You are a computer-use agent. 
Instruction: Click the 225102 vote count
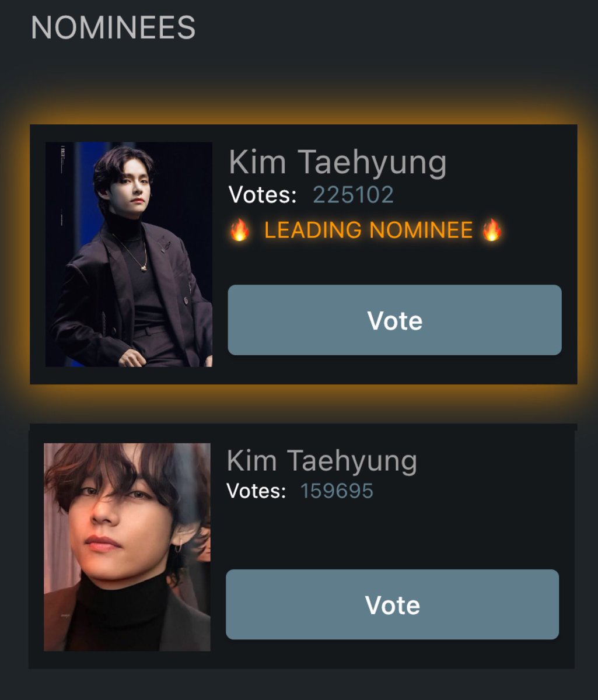[x=353, y=195]
